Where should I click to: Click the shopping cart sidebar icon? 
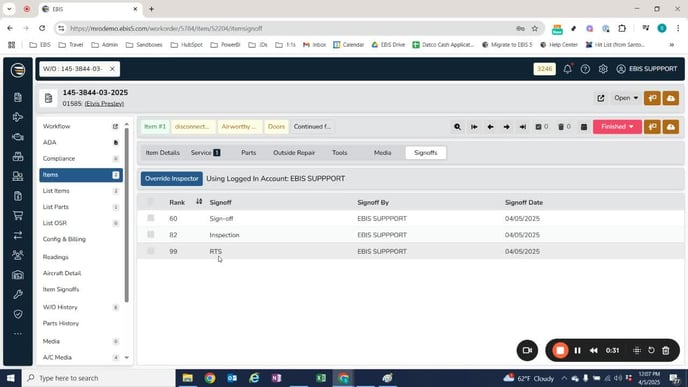(18, 215)
